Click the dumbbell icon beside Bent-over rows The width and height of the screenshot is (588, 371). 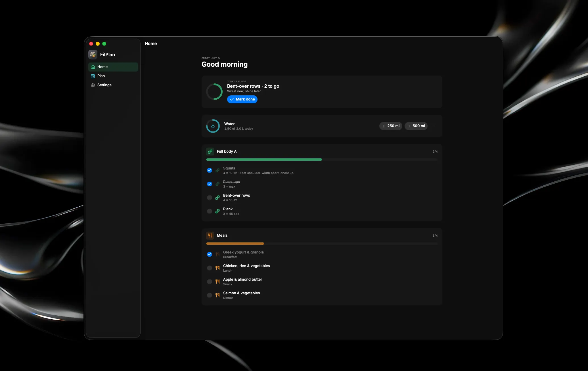pos(217,198)
